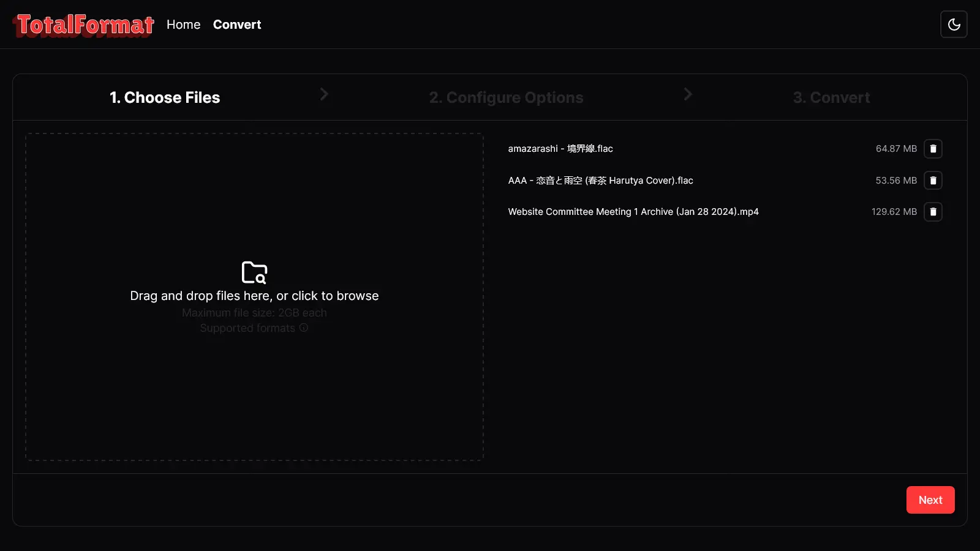Image resolution: width=980 pixels, height=551 pixels.
Task: Click chevron after Configure Options step
Action: click(688, 94)
